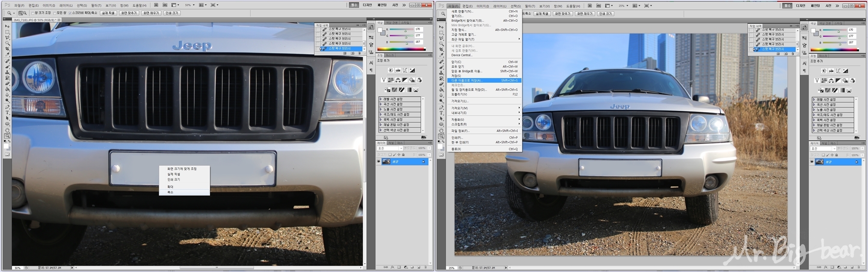Expand 노출 사전 설정 in left window
868x272 pixels.
click(381, 109)
